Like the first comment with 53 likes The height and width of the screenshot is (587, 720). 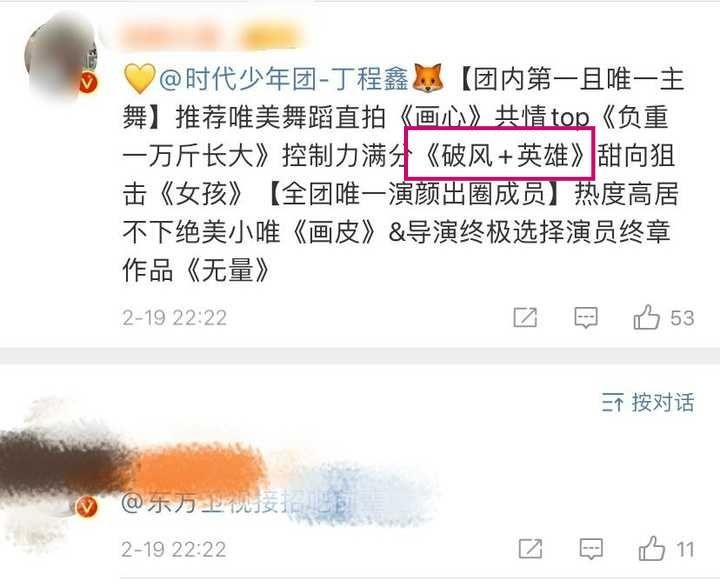647,317
